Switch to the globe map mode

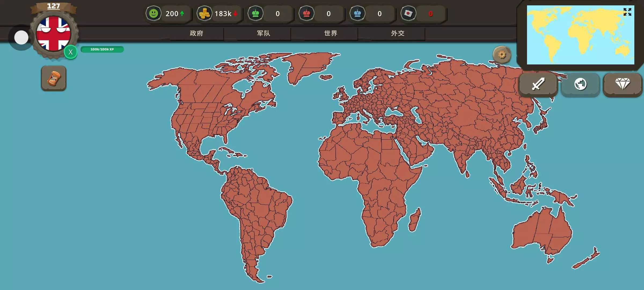(x=580, y=84)
